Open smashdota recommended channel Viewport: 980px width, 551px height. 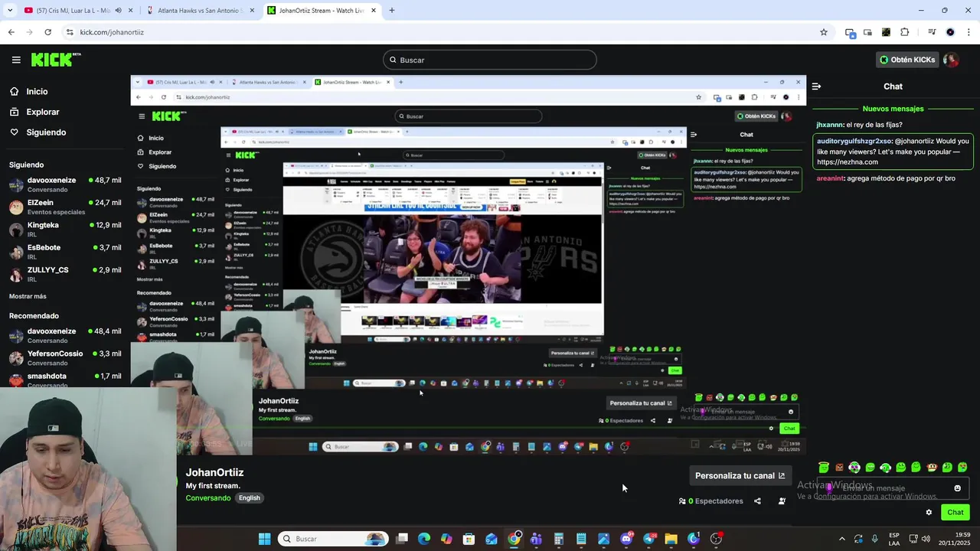pos(65,380)
